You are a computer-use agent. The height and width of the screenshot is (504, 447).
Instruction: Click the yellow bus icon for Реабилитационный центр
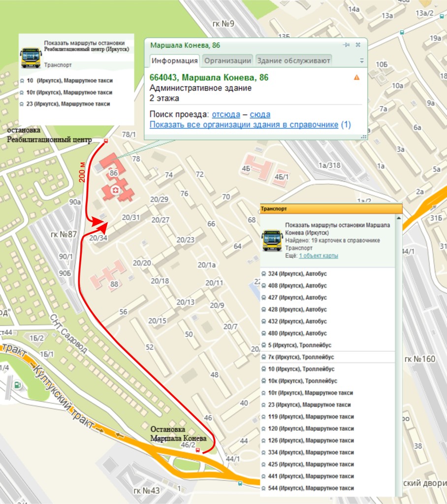click(31, 58)
